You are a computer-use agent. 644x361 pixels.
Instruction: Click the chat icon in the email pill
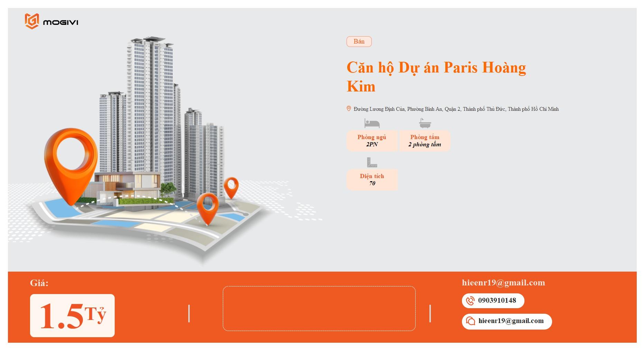(470, 321)
